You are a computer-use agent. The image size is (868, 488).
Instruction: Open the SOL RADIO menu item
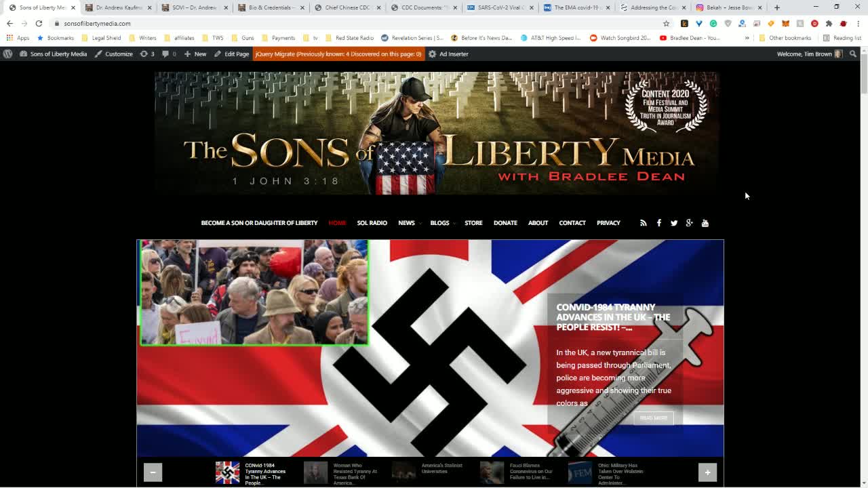(372, 223)
